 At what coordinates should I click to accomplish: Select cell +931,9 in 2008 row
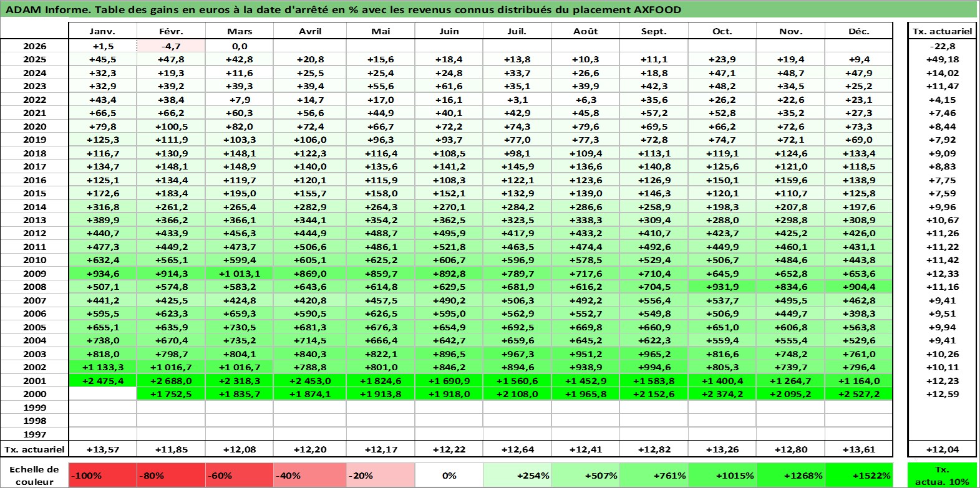tap(722, 287)
